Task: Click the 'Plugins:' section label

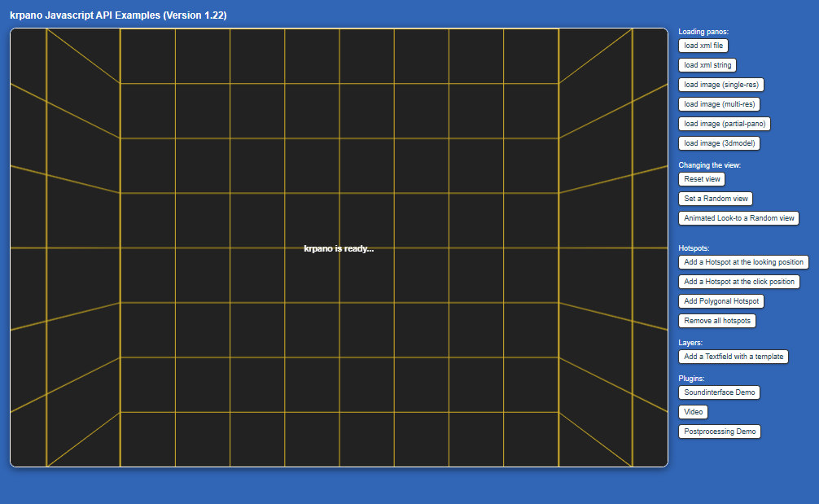Action: click(691, 379)
